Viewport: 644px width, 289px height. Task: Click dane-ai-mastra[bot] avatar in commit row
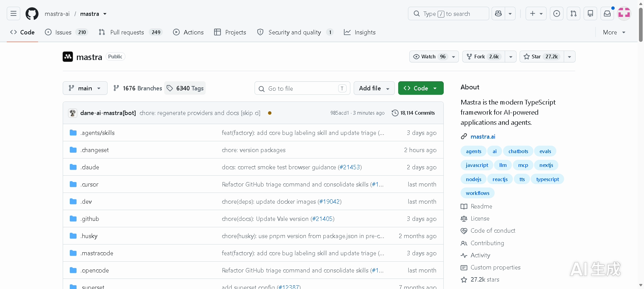tap(72, 113)
